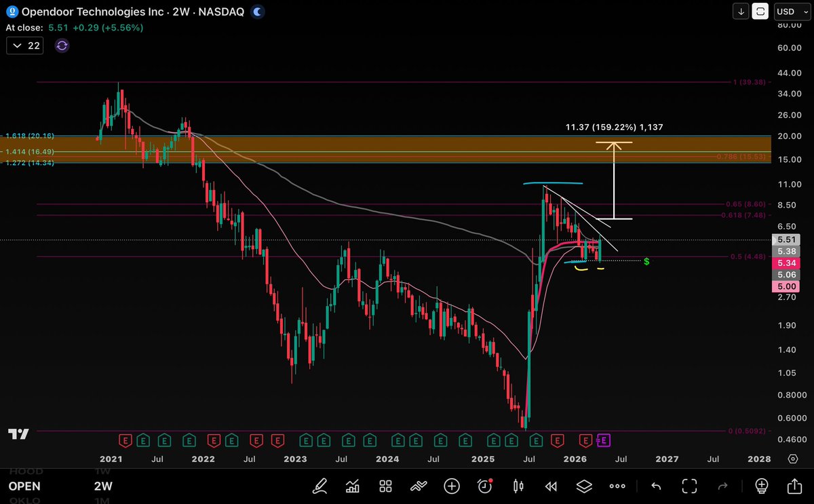This screenshot has width=814, height=504.
Task: Select the grey 5.38 price label
Action: pos(785,251)
